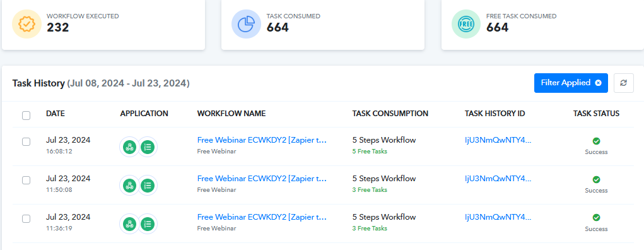
Task: Click the green success check in the 11:36:19 row
Action: coord(596,218)
